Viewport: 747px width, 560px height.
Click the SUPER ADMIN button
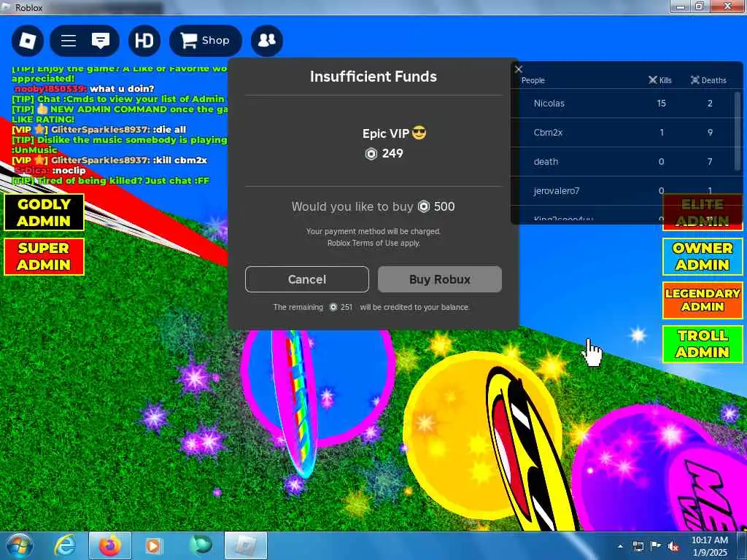(44, 257)
